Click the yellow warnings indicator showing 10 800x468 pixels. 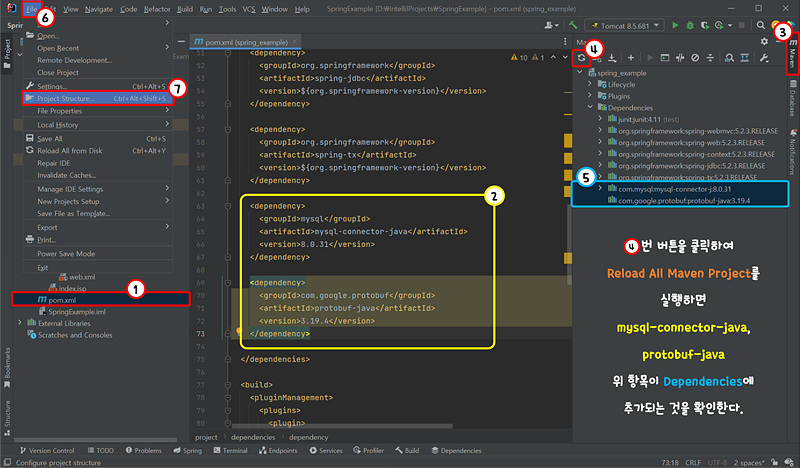(519, 58)
